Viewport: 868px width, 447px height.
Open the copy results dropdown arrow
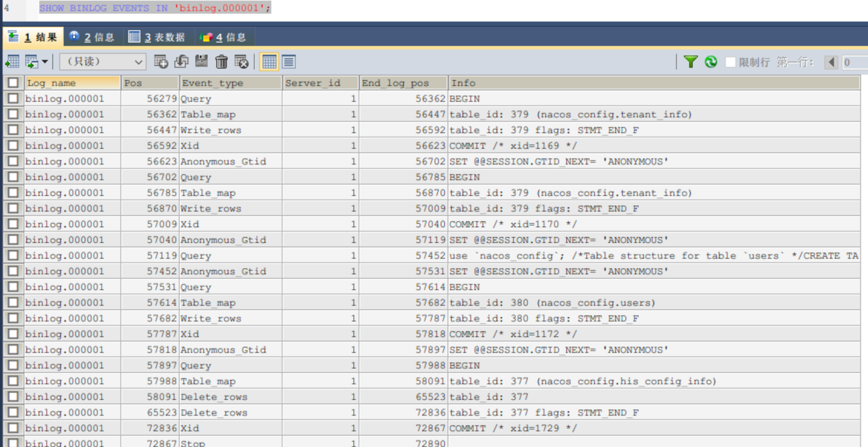pyautogui.click(x=45, y=62)
